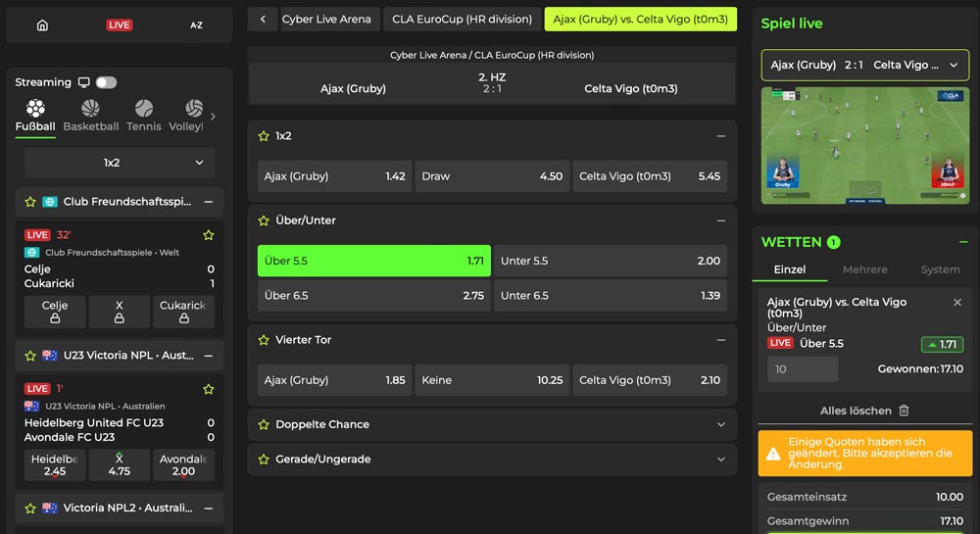The image size is (980, 534).
Task: Open the 1x2 market dropdown in sidebar
Action: click(x=120, y=163)
